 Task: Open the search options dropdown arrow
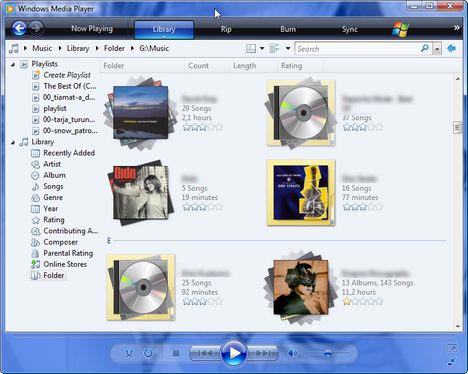click(x=437, y=49)
